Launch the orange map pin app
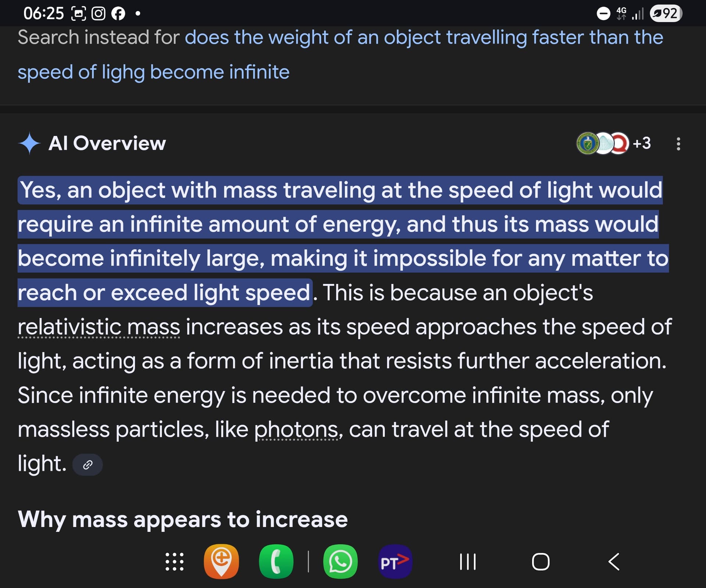Screen dimensions: 706x588 pyautogui.click(x=221, y=561)
